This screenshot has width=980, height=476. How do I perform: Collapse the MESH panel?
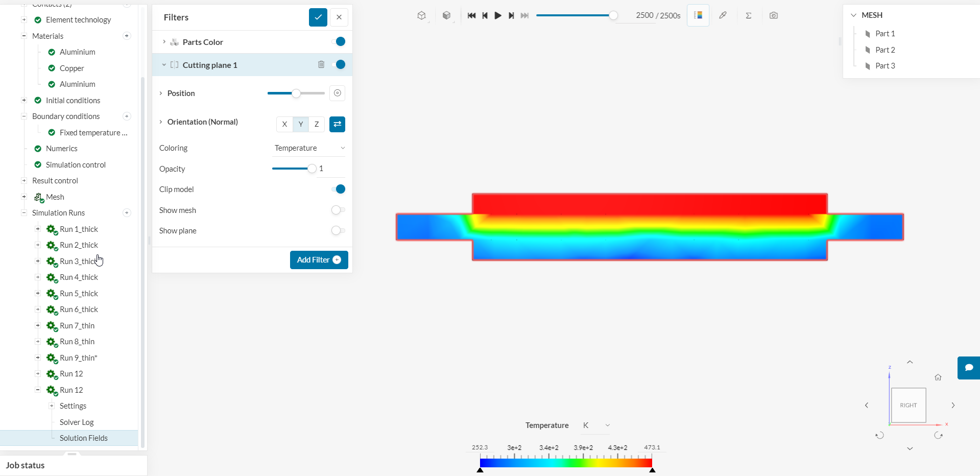point(853,15)
